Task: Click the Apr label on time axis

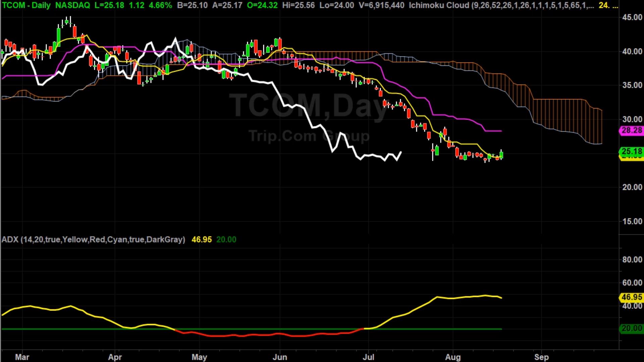Action: (115, 357)
